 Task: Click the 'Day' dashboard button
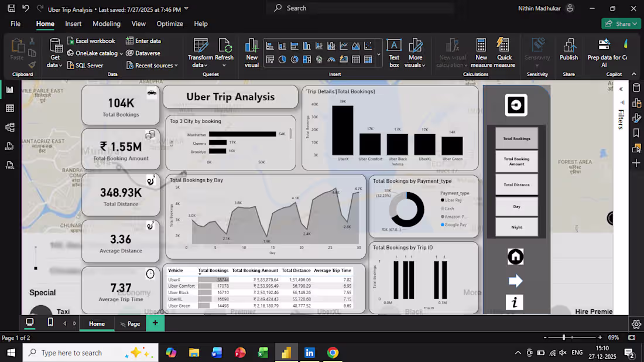click(x=517, y=206)
